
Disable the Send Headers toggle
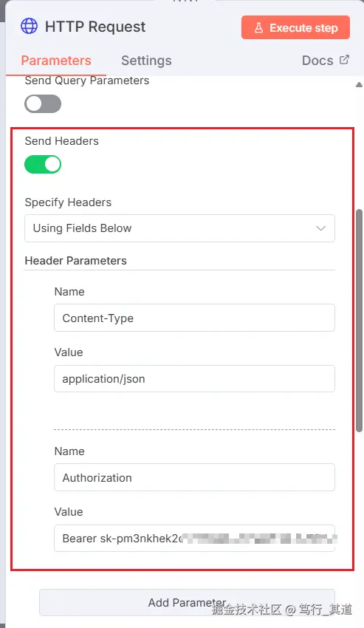43,165
